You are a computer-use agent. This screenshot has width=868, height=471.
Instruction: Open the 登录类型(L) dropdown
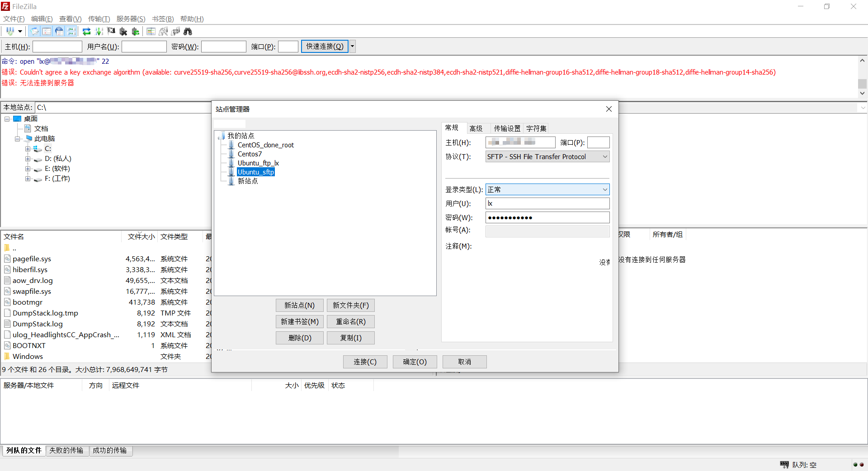coord(547,190)
